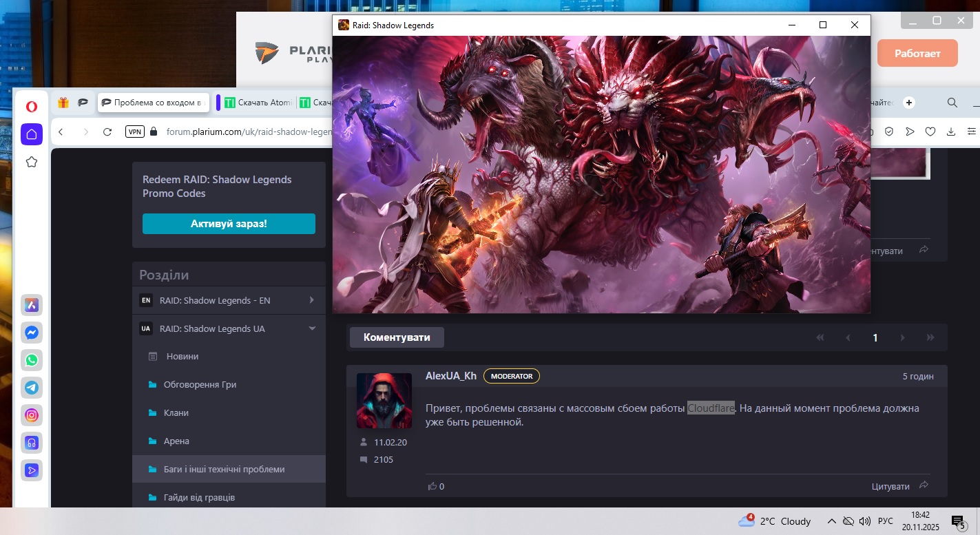Viewport: 980px width, 535px height.
Task: Open Messenger in the Opera sidebar
Action: click(32, 333)
